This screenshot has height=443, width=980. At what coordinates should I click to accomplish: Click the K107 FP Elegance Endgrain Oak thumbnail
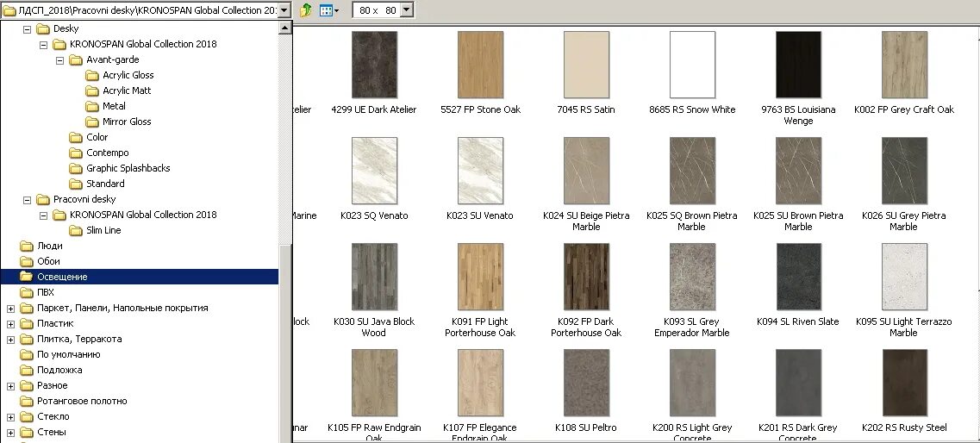pos(481,383)
